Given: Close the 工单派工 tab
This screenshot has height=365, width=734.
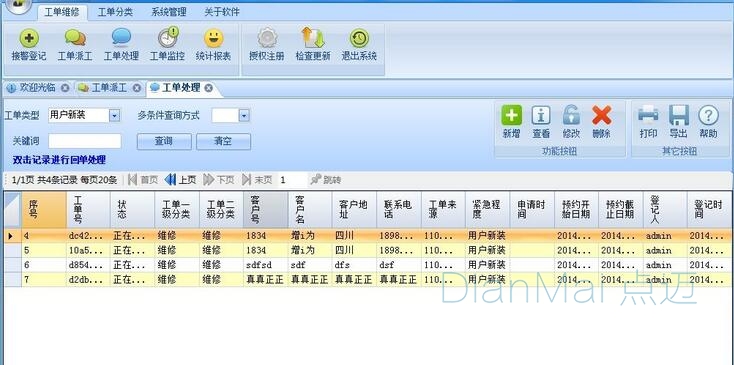Looking at the screenshot, I should click(x=137, y=88).
